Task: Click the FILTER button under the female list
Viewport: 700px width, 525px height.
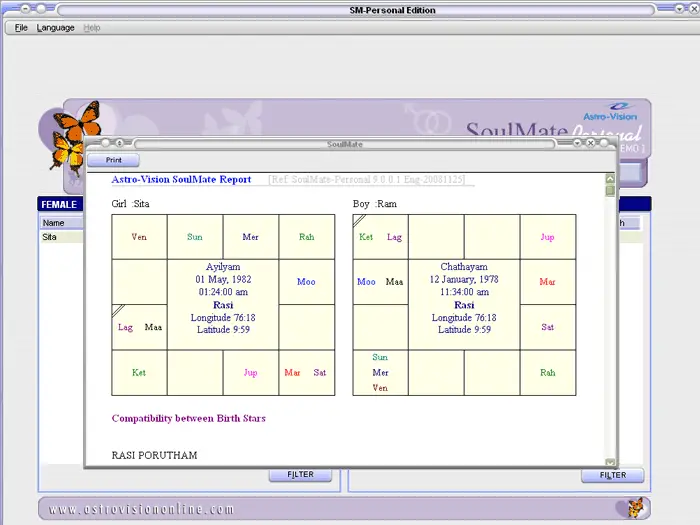Action: [x=300, y=475]
